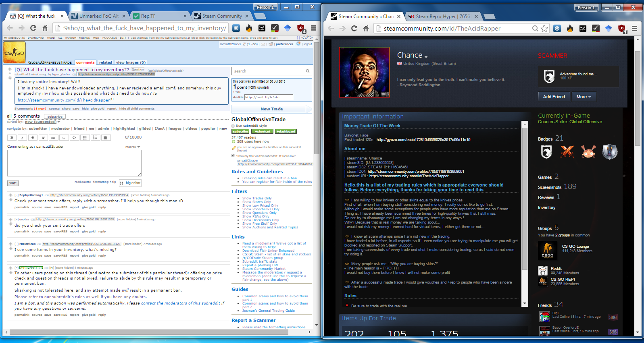Click the bold formatting button in comment editor
Screen dimensions: 644x344
coord(12,138)
